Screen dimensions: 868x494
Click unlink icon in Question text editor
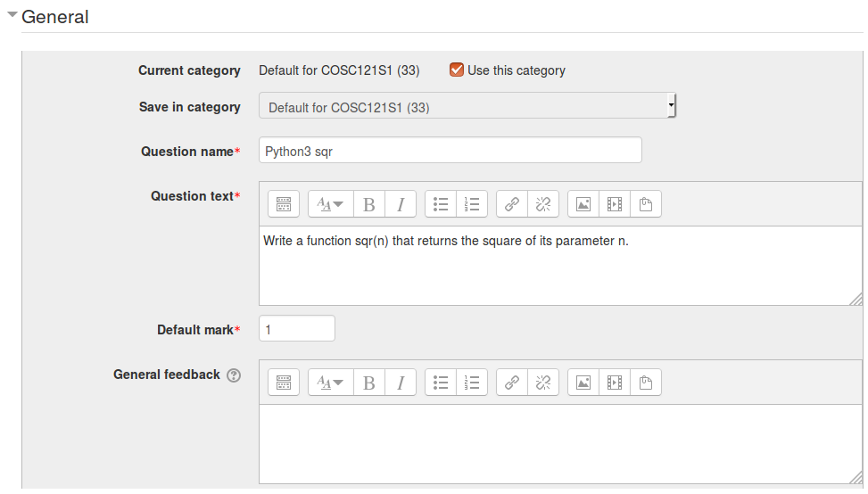(543, 204)
